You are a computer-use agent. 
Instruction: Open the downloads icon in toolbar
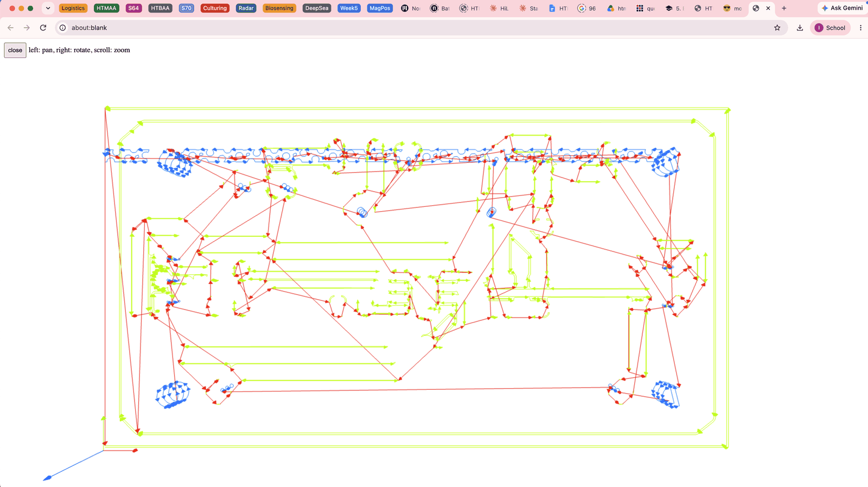800,28
